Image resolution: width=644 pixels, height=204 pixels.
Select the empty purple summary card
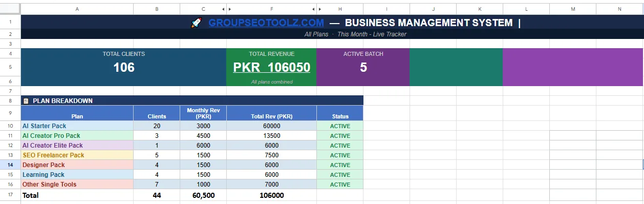pyautogui.click(x=573, y=67)
